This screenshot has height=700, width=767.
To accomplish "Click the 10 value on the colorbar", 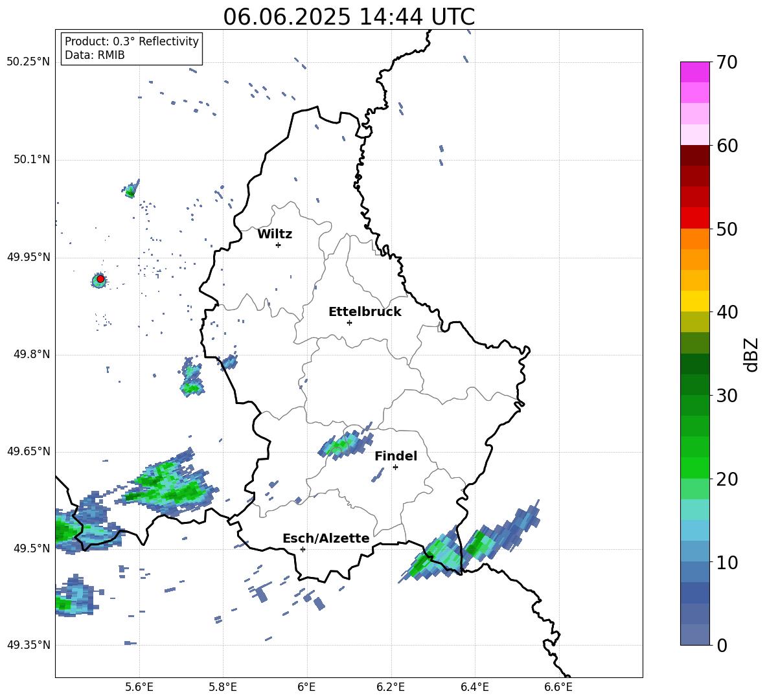I will pyautogui.click(x=727, y=562).
